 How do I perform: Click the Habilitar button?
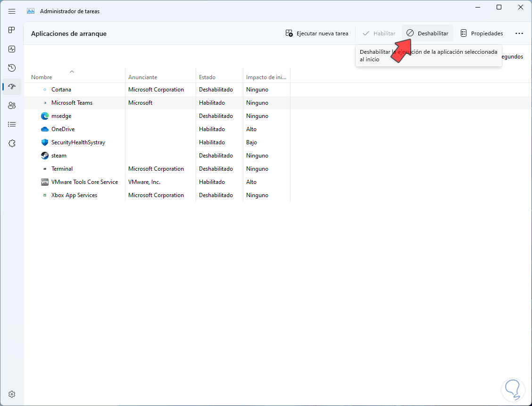tap(379, 33)
